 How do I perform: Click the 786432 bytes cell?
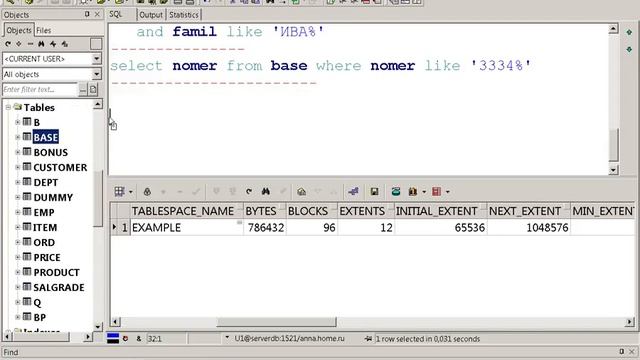click(264, 227)
